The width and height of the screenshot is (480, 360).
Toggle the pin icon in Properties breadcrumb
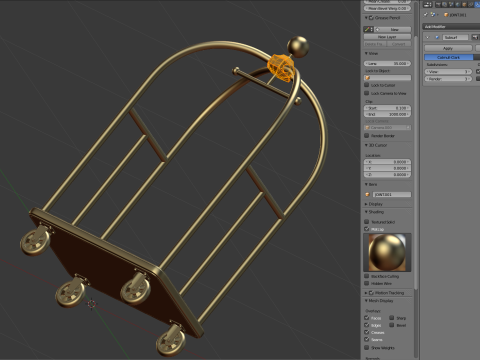coord(426,15)
